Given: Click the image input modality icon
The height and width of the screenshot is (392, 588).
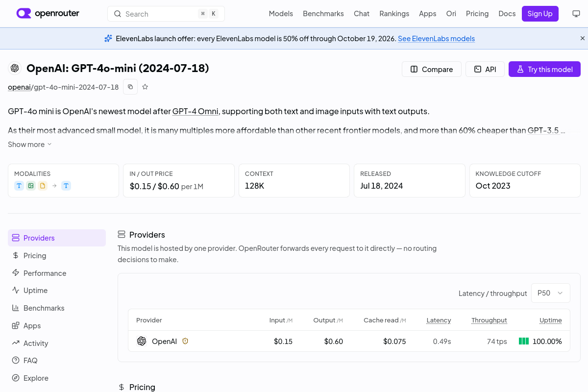Looking at the screenshot, I should pyautogui.click(x=31, y=186).
